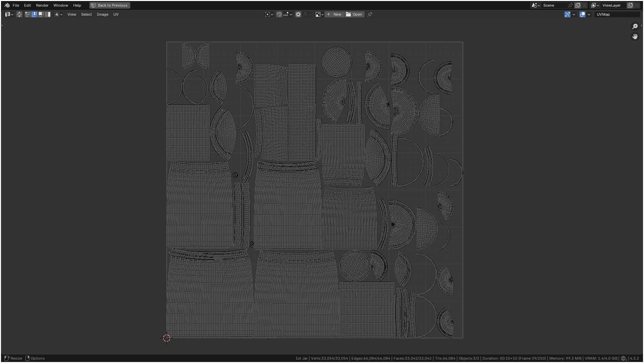This screenshot has height=363, width=644.
Task: Toggle UV sync selection arrows icon
Action: pos(19,14)
